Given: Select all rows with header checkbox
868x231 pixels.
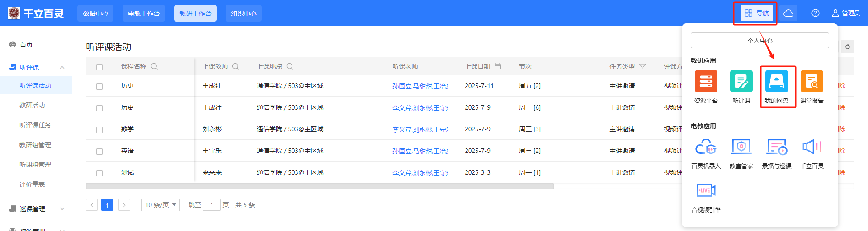Looking at the screenshot, I should [99, 67].
